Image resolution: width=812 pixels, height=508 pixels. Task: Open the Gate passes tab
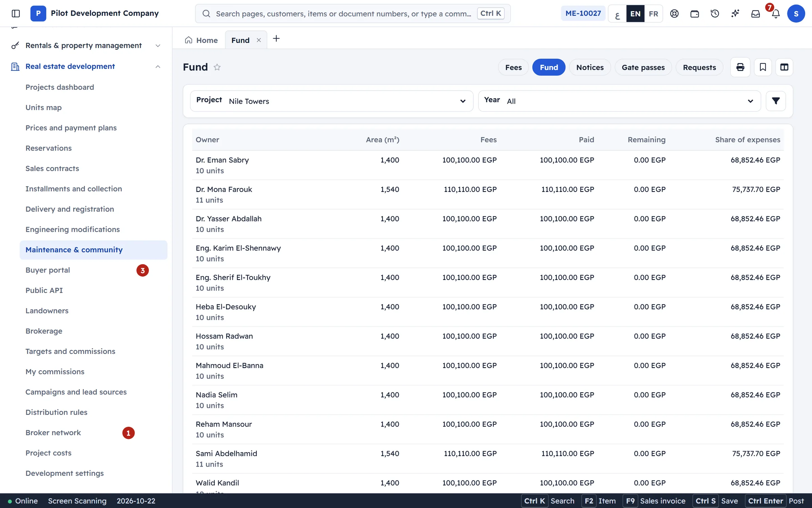point(643,67)
